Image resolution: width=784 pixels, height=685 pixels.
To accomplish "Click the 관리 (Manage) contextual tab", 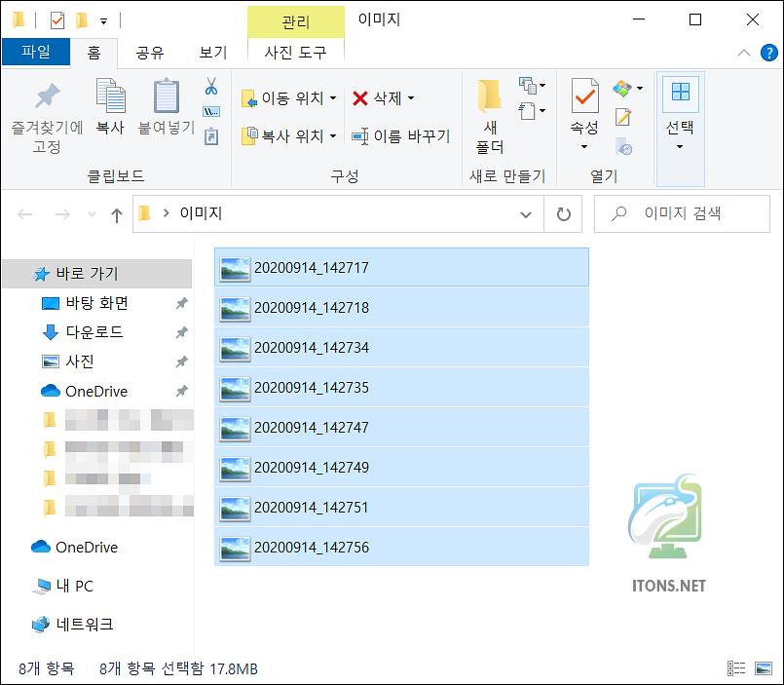I will [x=295, y=22].
